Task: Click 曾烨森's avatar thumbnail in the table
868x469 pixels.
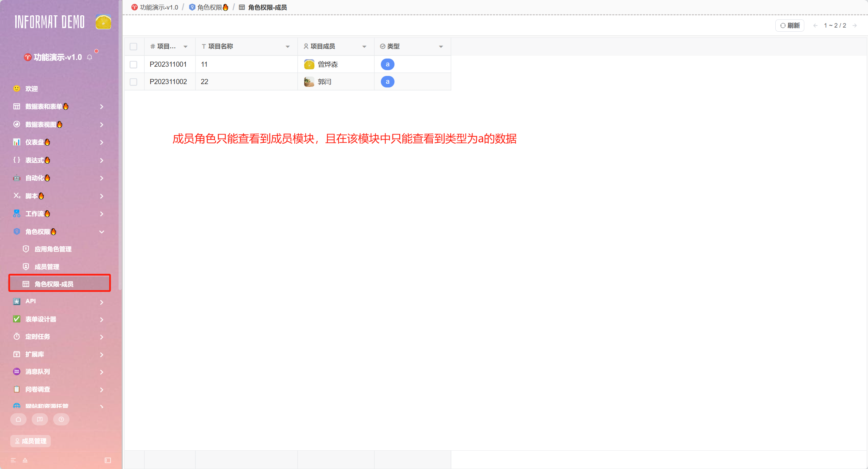Action: (309, 64)
